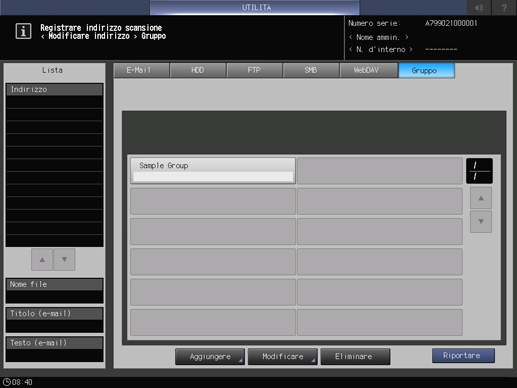Click the N. d'interno label
Screen dimensions: 517x388
pyautogui.click(x=381, y=49)
